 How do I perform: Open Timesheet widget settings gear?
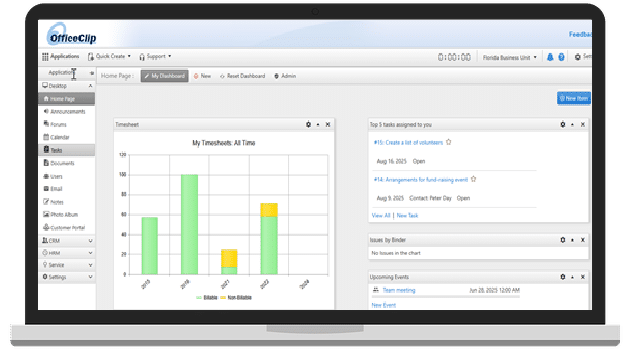(x=308, y=125)
